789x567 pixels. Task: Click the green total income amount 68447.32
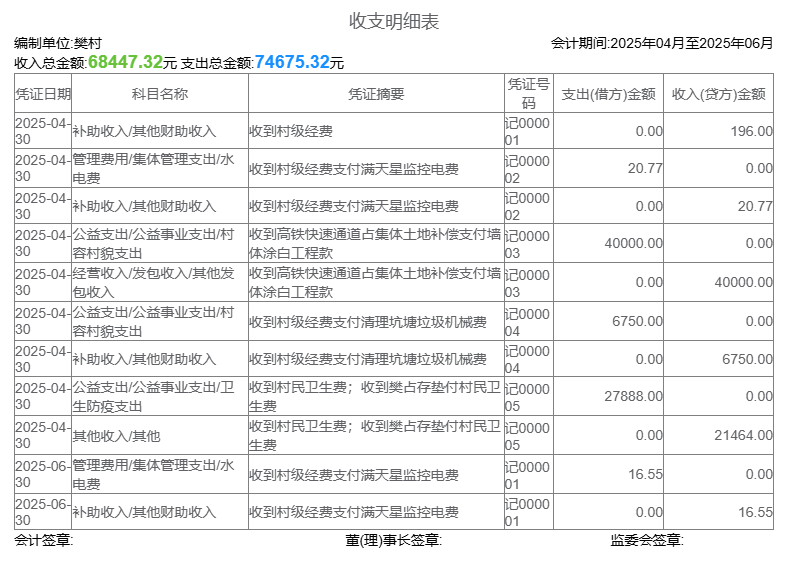[125, 62]
